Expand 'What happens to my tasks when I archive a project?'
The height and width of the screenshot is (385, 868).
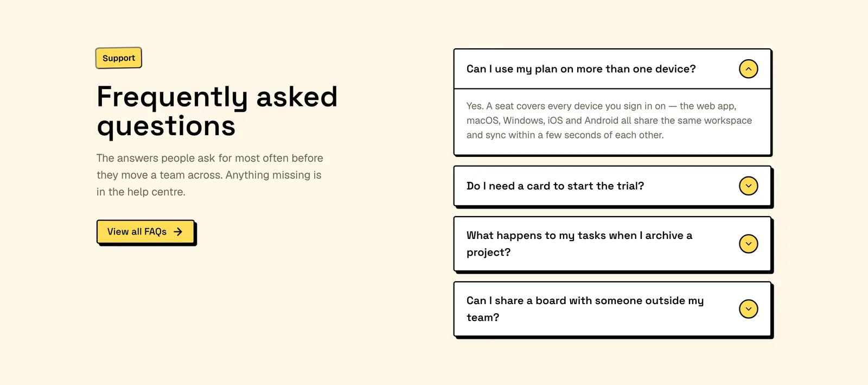(x=612, y=244)
